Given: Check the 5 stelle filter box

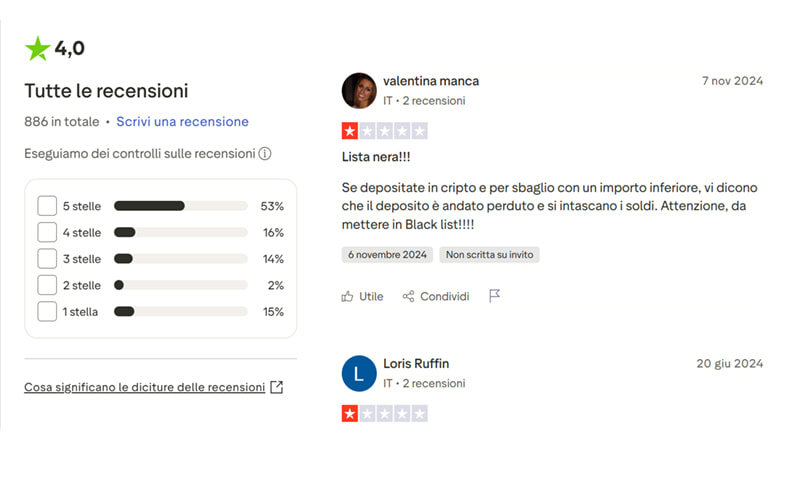Looking at the screenshot, I should coord(47,206).
